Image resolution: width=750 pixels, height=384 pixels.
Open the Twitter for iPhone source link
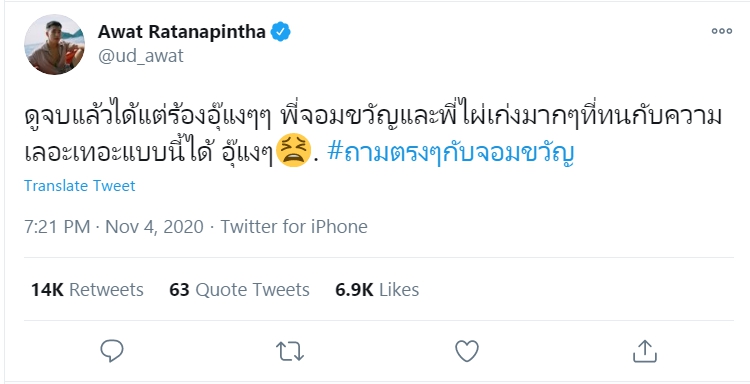294,226
